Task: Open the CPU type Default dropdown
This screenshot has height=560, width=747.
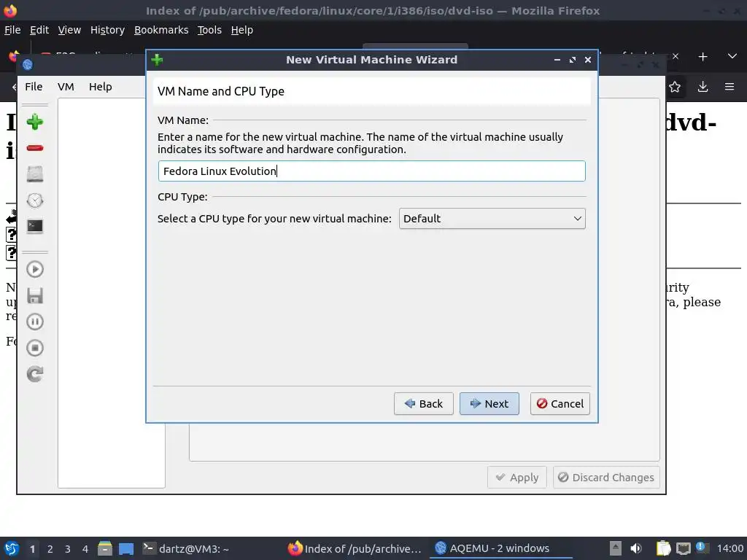Action: point(492,219)
